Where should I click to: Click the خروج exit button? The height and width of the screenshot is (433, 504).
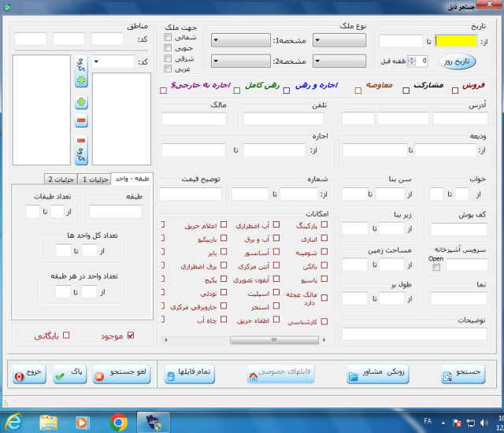29,374
